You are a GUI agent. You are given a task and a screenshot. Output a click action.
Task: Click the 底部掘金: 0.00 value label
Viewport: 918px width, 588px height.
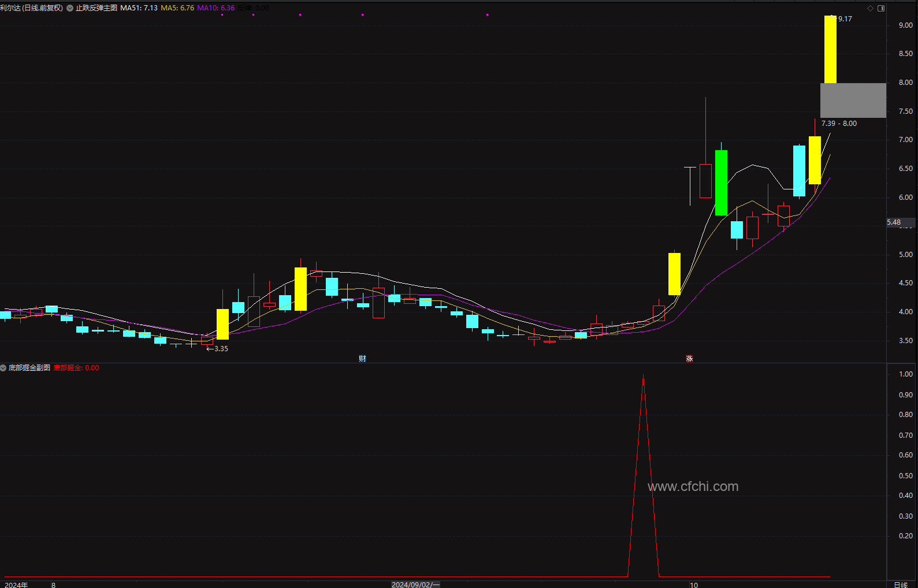tap(76, 368)
